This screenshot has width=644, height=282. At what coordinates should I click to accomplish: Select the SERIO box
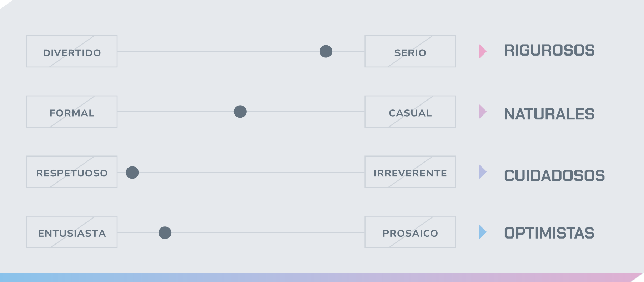pyautogui.click(x=410, y=51)
